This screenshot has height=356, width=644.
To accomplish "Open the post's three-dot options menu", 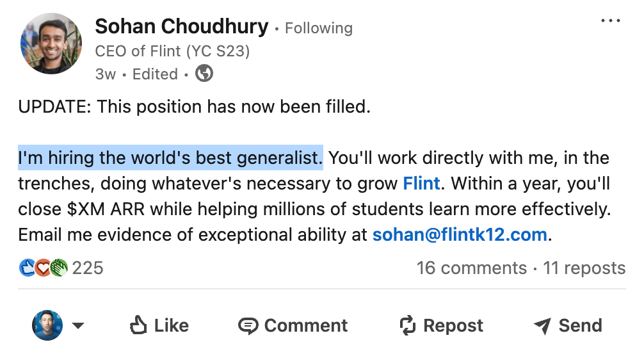I will click(610, 21).
